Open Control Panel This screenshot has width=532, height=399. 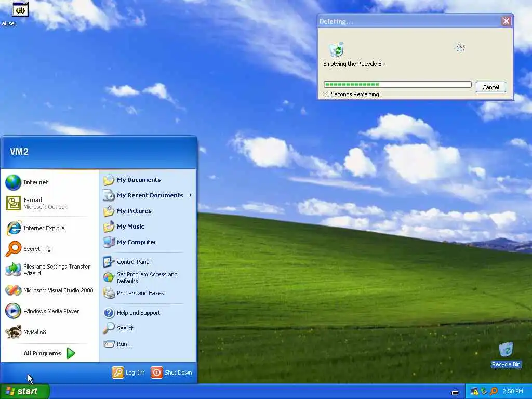tap(148, 262)
